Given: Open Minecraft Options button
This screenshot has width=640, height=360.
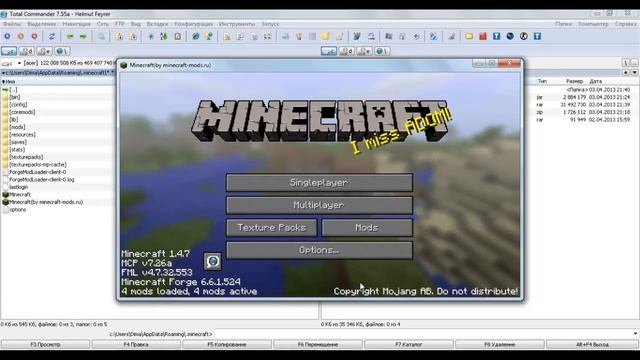Looking at the screenshot, I should click(319, 250).
